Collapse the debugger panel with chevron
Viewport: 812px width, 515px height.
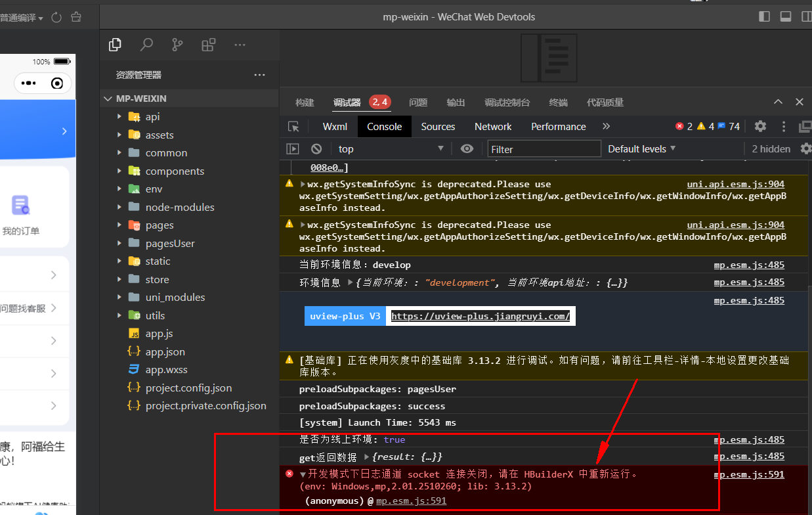point(778,102)
